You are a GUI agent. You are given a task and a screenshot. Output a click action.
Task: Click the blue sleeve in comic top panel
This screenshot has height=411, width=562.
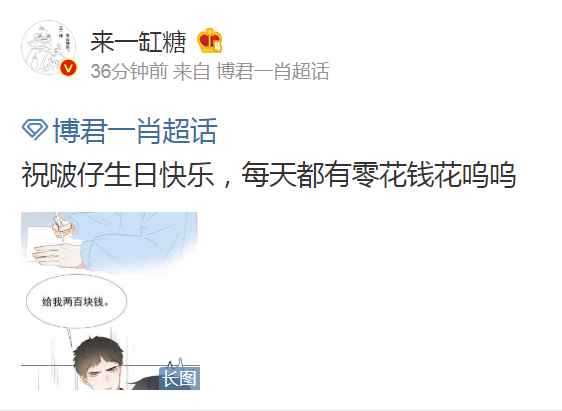(x=140, y=238)
